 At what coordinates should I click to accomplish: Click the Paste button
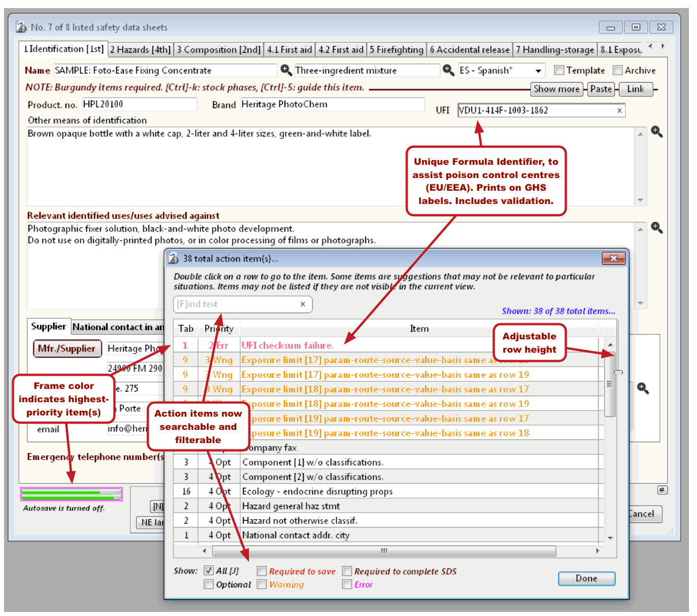pos(601,89)
